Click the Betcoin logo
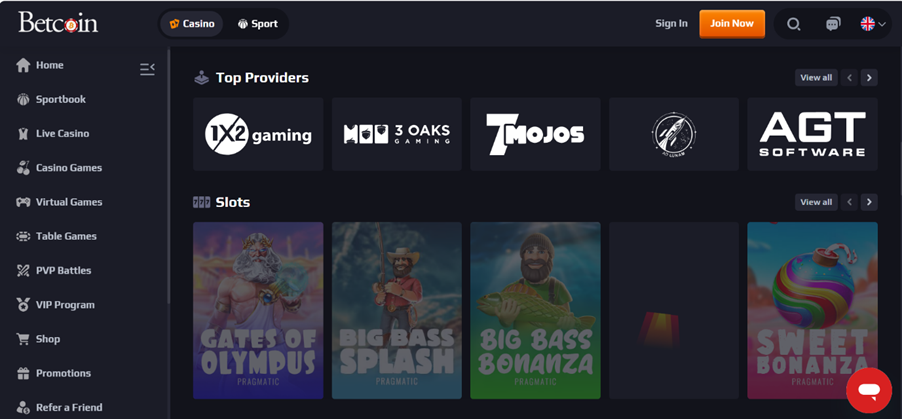The image size is (902, 419). pos(58,23)
